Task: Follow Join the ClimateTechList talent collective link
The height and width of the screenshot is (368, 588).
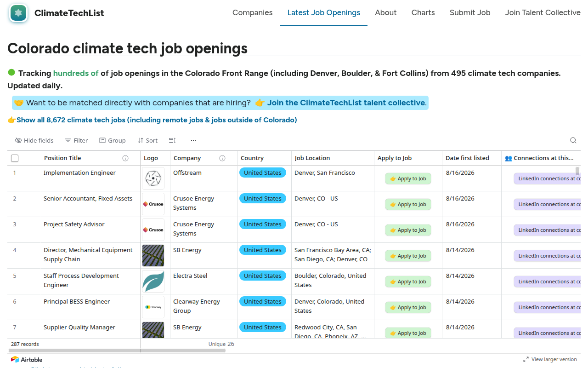Action: tap(347, 103)
